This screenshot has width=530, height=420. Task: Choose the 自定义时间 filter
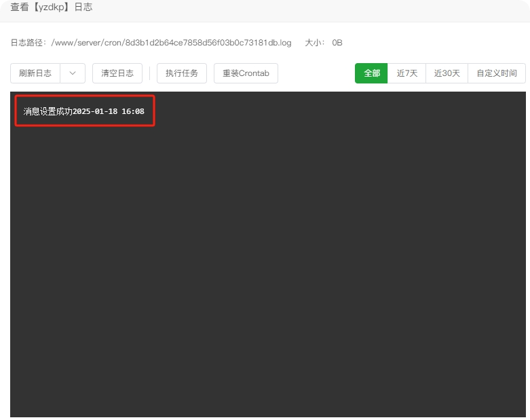[x=497, y=73]
